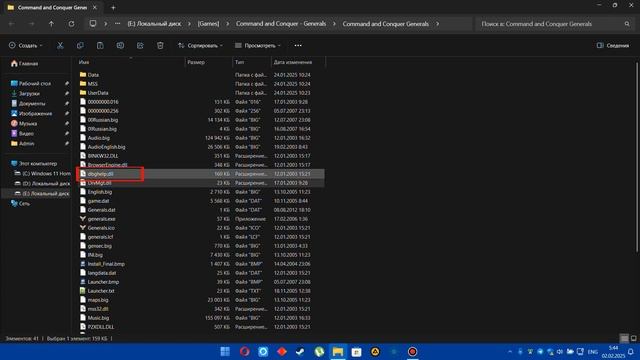Open Изображения in sidebar
This screenshot has height=360, width=640.
point(31,113)
